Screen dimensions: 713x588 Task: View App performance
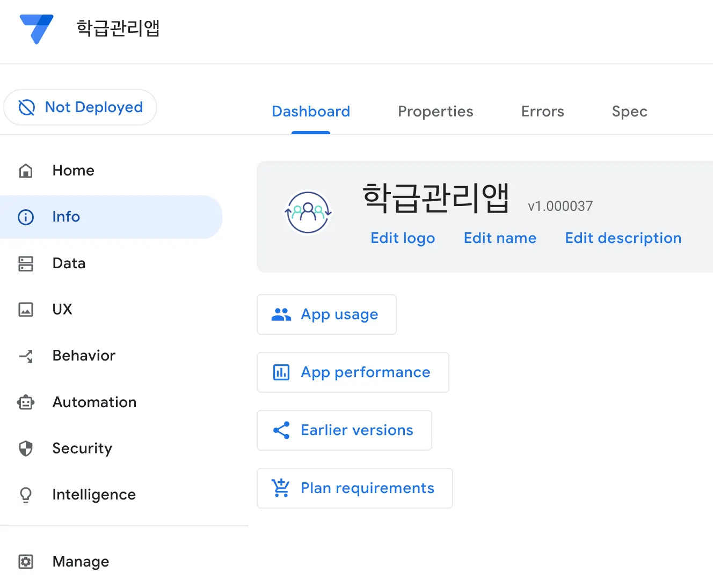click(x=353, y=372)
